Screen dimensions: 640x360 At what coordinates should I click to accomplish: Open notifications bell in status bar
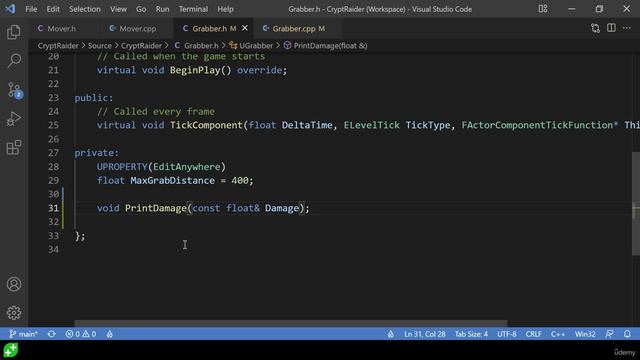point(627,334)
